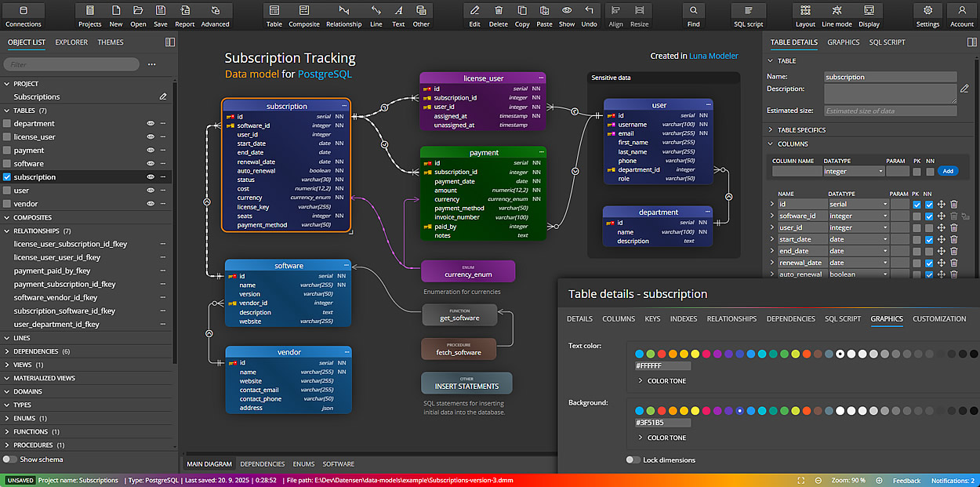Switch to the SQL SCRIPT tab in right panel
Screen dimensions: 980x487
pos(887,42)
